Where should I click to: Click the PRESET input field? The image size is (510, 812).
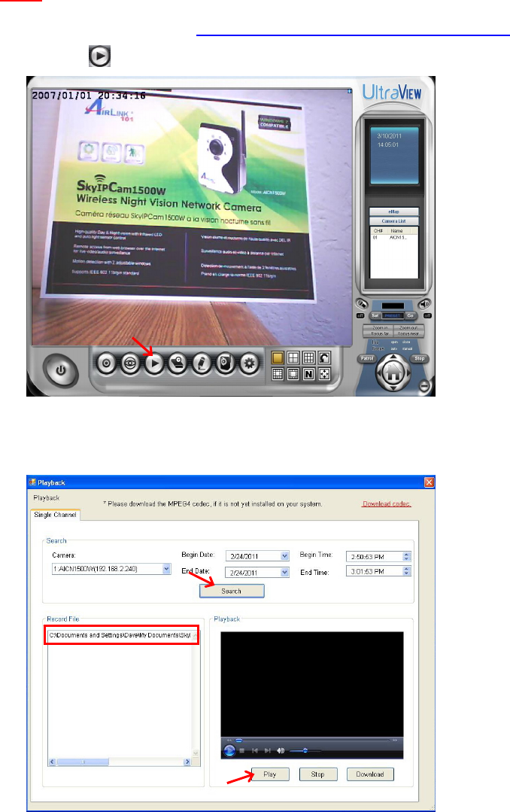pyautogui.click(x=393, y=315)
